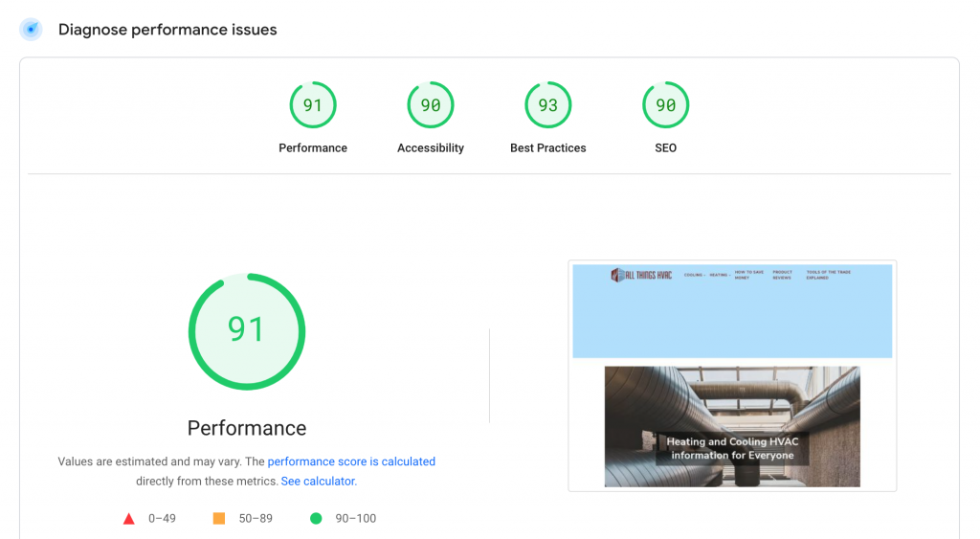Jump to the Best Practices score gauge
980x539 pixels.
pyautogui.click(x=547, y=105)
